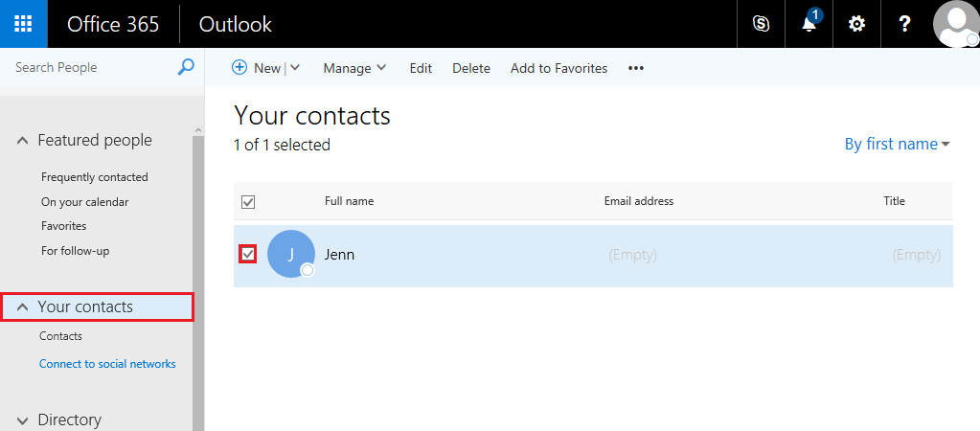
Task: Change sorting with By first name dropdown
Action: pyautogui.click(x=897, y=144)
